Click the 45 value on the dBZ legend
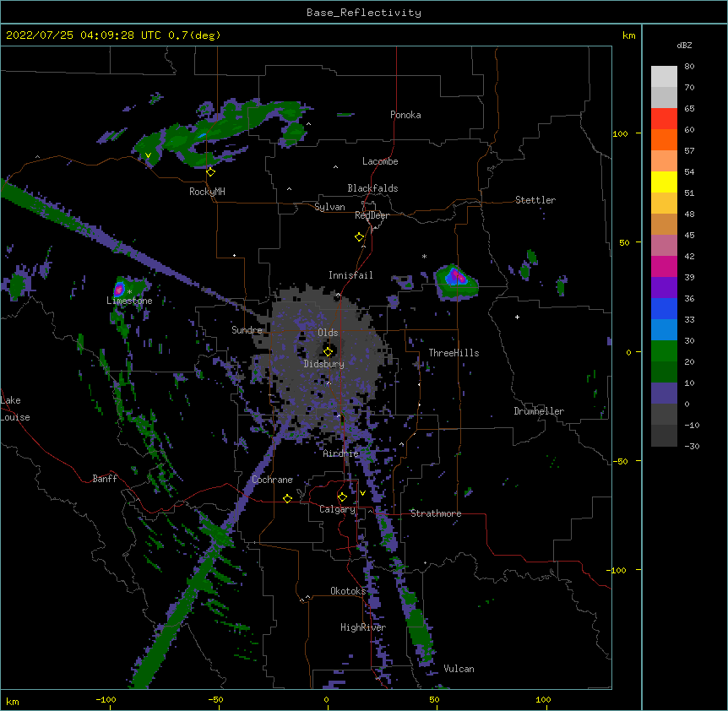The height and width of the screenshot is (711, 728). tap(689, 236)
